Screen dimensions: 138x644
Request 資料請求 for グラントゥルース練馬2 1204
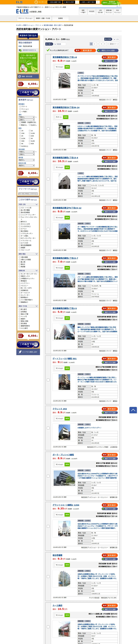110,505
